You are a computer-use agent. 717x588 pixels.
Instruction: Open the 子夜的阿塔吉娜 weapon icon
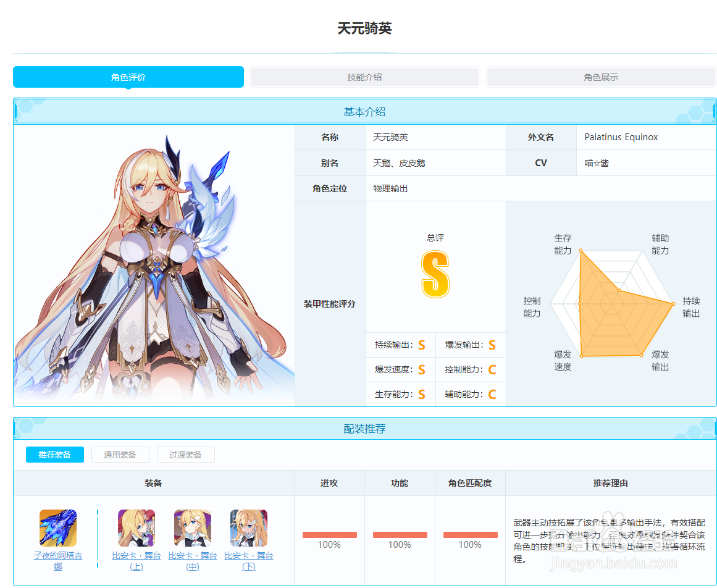point(57,528)
